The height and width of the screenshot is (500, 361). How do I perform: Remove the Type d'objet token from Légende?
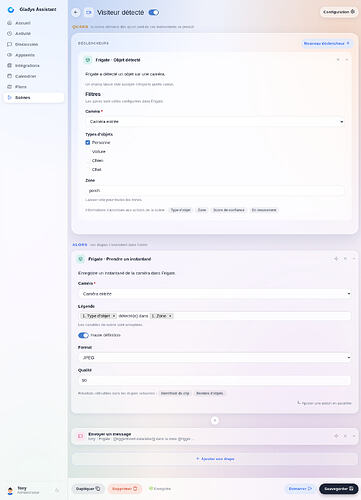click(114, 316)
